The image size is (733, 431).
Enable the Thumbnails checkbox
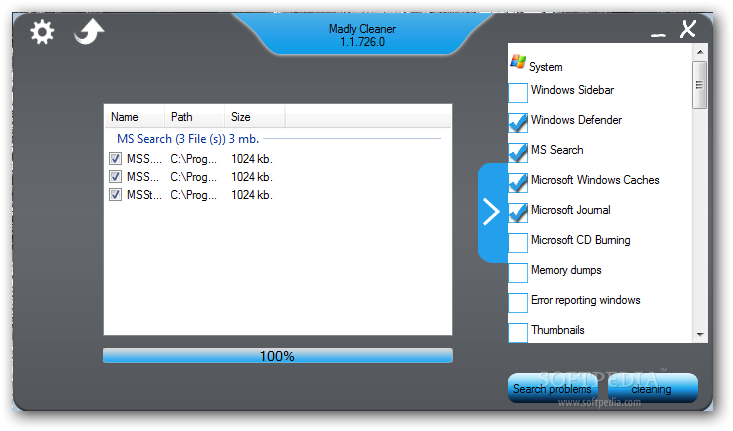pos(518,332)
